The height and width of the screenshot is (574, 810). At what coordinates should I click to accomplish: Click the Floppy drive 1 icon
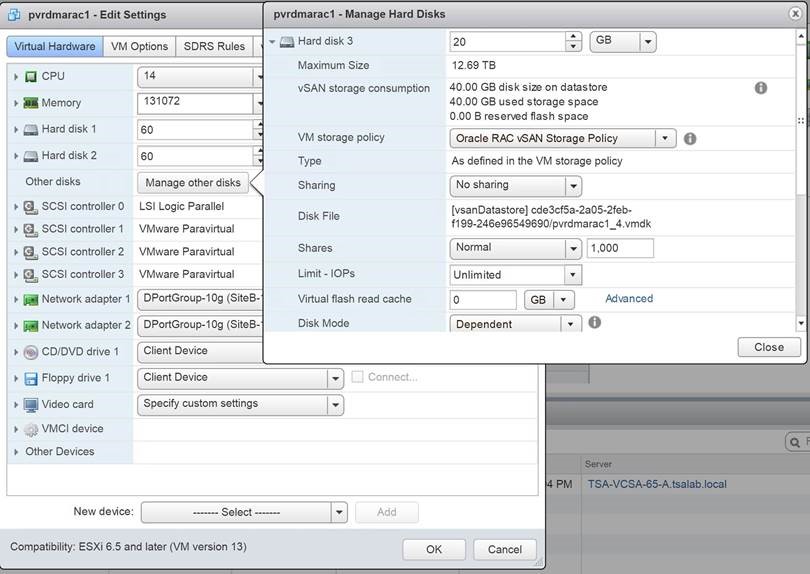(30, 378)
